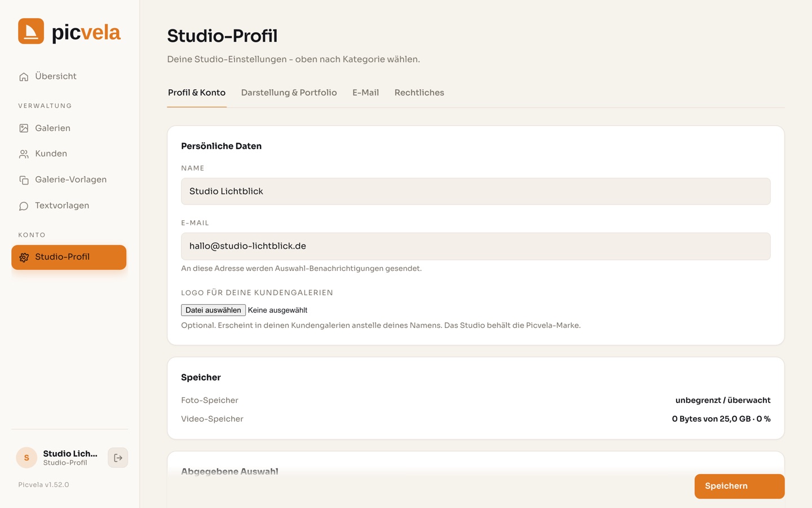This screenshot has height=508, width=812.
Task: Click the Picvela sailboat logo icon
Action: coord(31,31)
